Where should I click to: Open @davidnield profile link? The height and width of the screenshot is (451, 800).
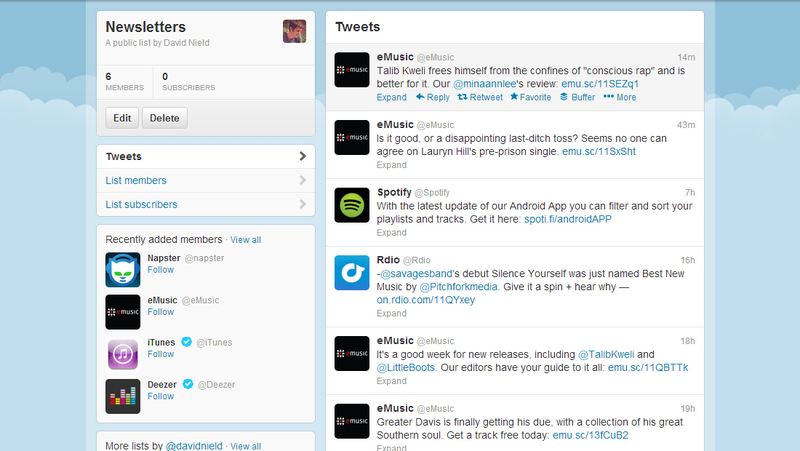[x=194, y=446]
